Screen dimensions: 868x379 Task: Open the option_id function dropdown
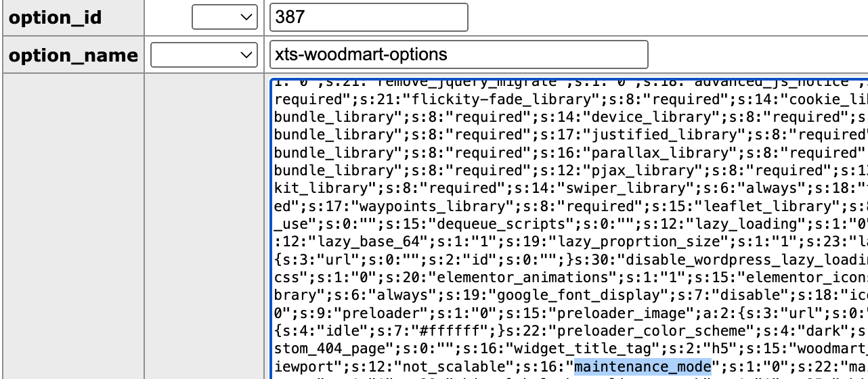click(x=224, y=18)
